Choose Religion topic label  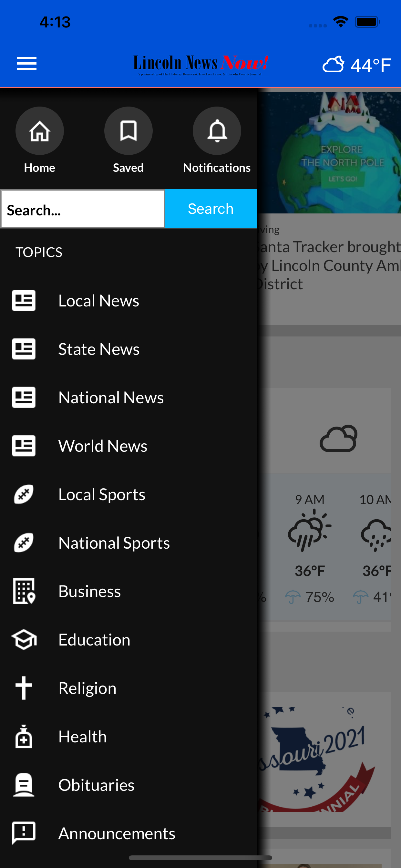(87, 688)
